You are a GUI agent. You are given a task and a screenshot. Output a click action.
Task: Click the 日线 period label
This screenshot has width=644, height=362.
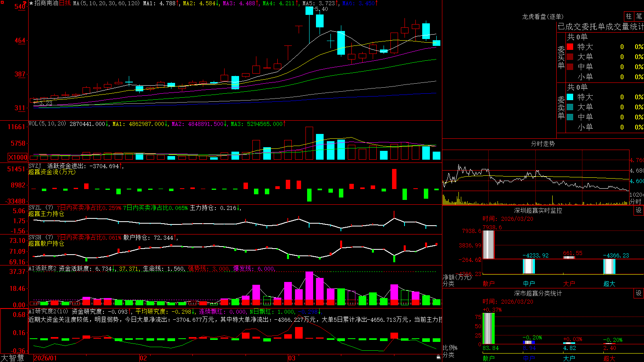tap(65, 3)
